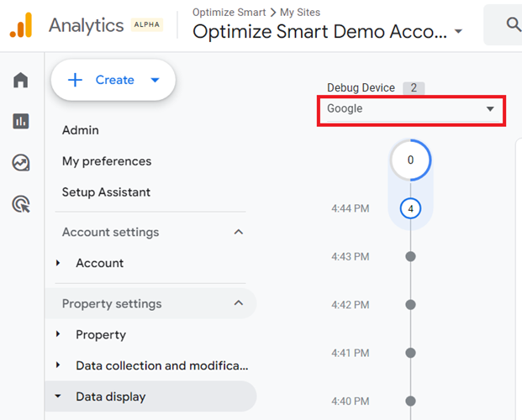Select the 4:41 PM timeline dot
Screen dimensions: 522x420
410,353
